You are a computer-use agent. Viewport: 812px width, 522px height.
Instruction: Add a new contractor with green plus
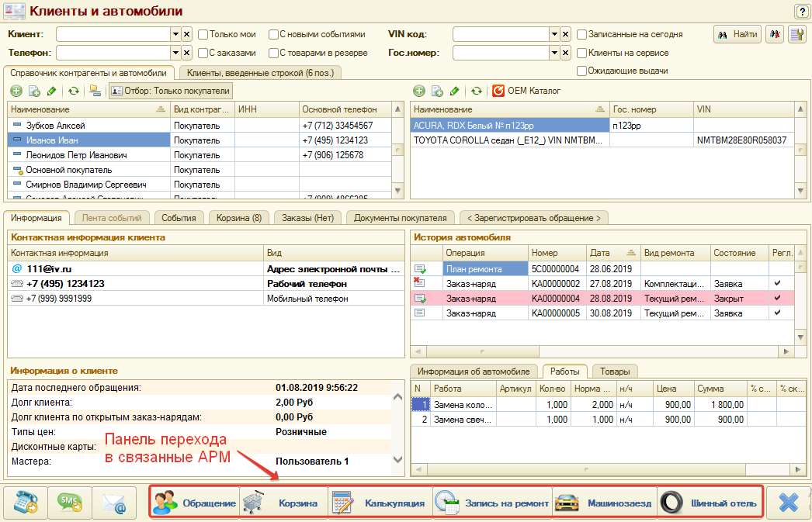click(16, 91)
